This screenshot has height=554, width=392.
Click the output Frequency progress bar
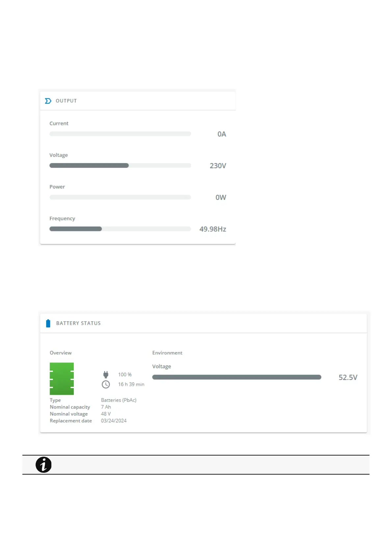[120, 229]
